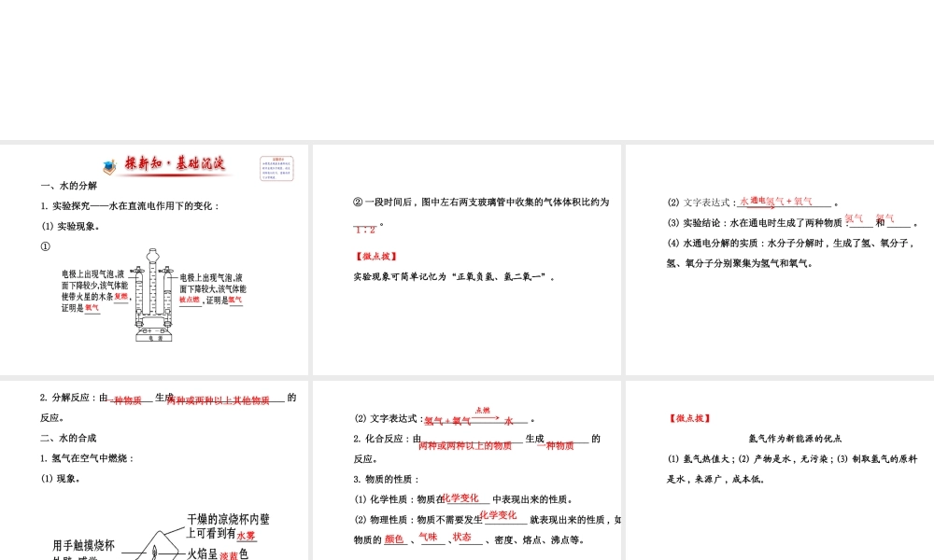The width and height of the screenshot is (934, 560).
Task: Click the line 2. 分解反应
Action: (x=168, y=398)
